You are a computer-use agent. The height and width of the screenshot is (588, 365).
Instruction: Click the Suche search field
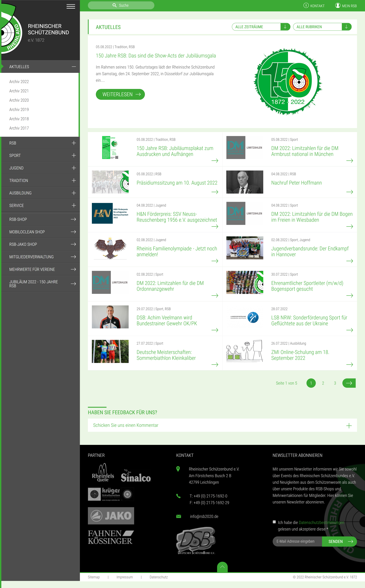tap(121, 5)
